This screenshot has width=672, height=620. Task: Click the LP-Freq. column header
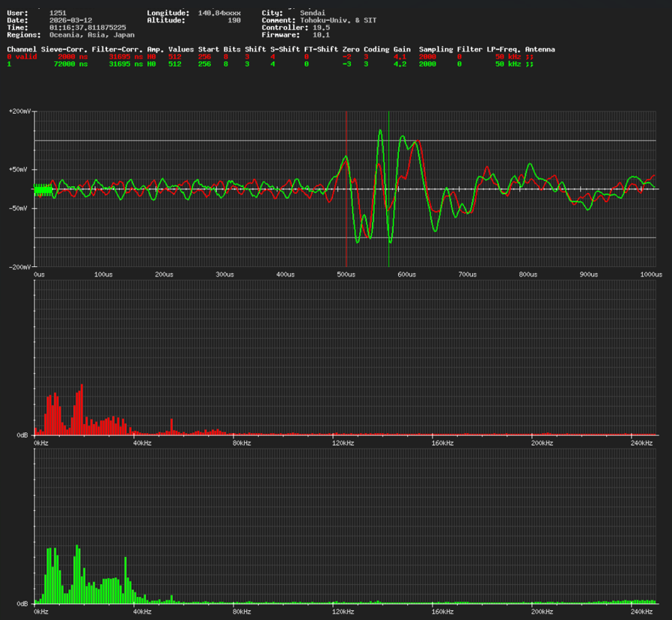point(504,49)
